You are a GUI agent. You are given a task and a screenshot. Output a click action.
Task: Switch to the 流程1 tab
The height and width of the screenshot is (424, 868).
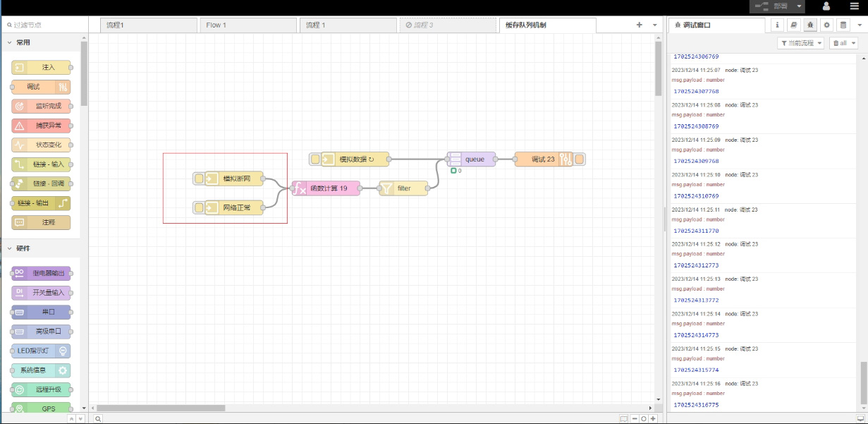point(148,25)
